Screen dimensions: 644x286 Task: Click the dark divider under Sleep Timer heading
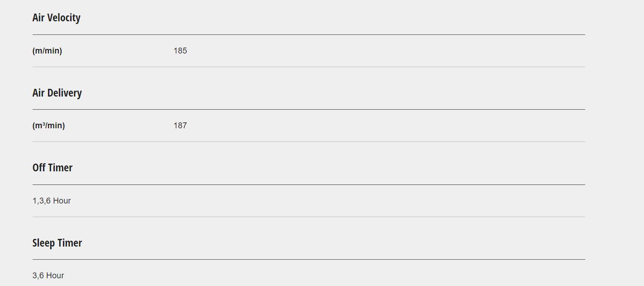(309, 259)
